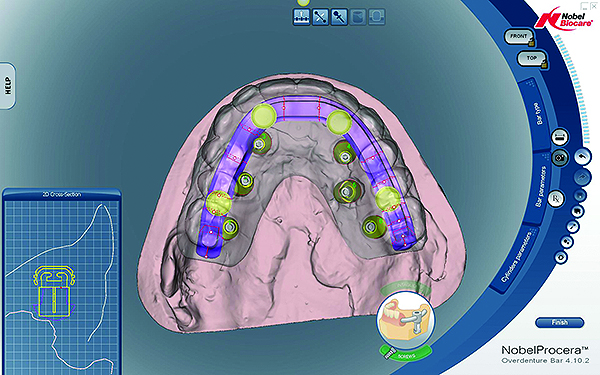Click the crossed-line segment tool icon

click(x=320, y=17)
